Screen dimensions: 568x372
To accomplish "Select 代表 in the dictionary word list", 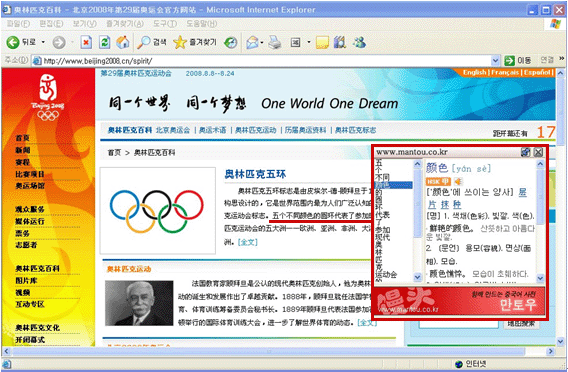I will tap(382, 215).
